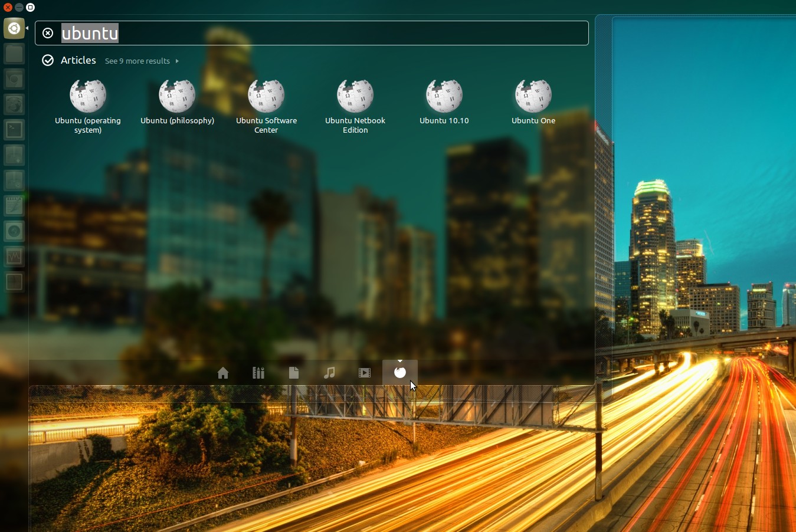Open the Terminal launcher icon
Image resolution: width=796 pixels, height=532 pixels.
click(14, 129)
